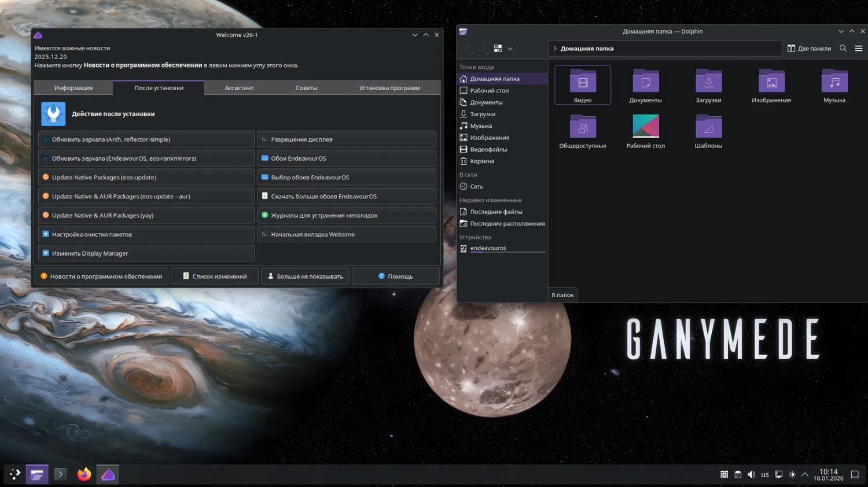The image size is (868, 487).
Task: Open Журналы для устранения неполадок
Action: tap(347, 215)
